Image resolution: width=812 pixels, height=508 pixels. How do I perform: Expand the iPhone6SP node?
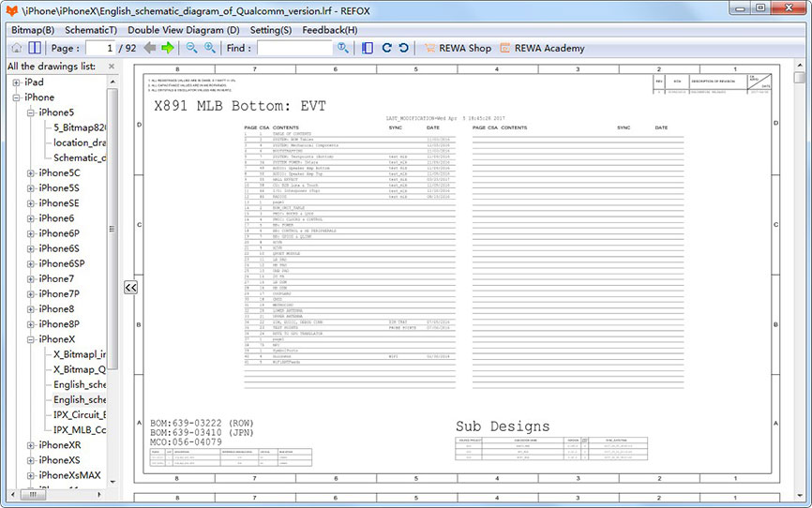click(31, 263)
